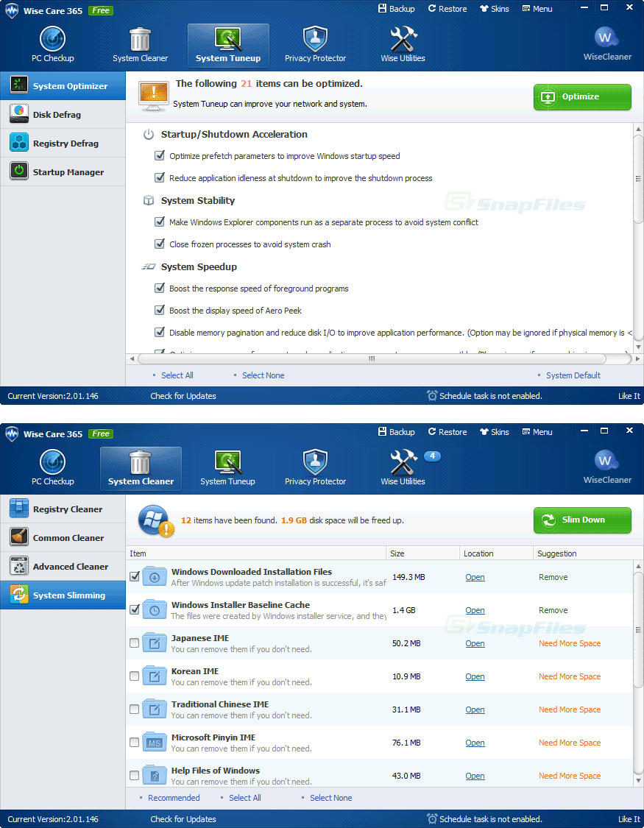
Task: Open Startup Manager from the upper window sidebar
Action: click(63, 171)
